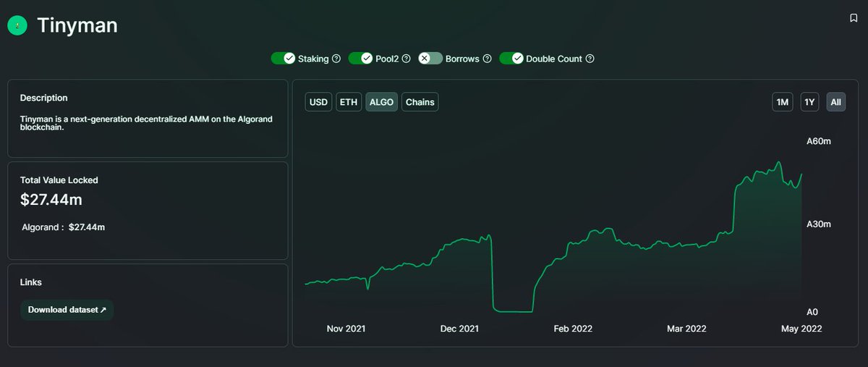This screenshot has width=868, height=367.
Task: Toggle the Double Count switch off
Action: click(x=511, y=59)
